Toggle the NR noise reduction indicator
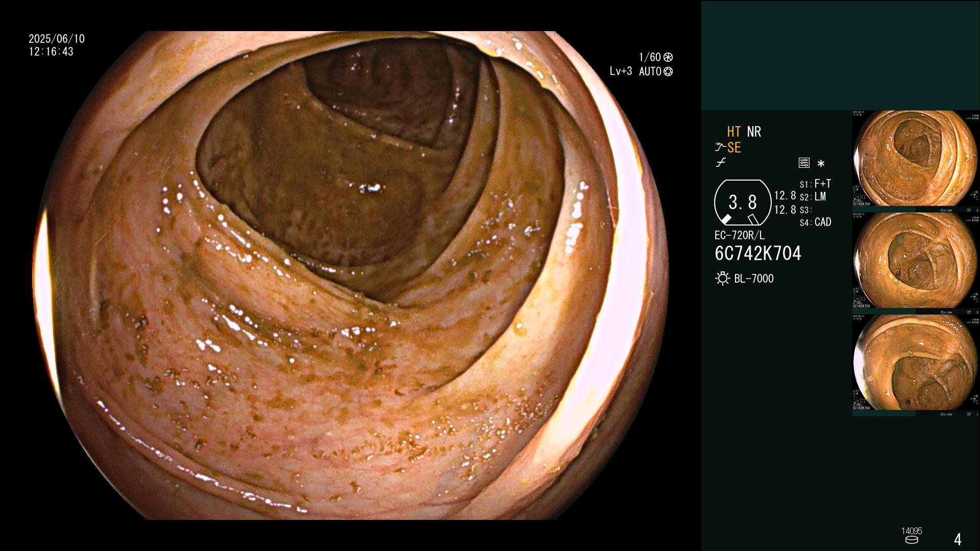This screenshot has width=980, height=551. coord(754,132)
